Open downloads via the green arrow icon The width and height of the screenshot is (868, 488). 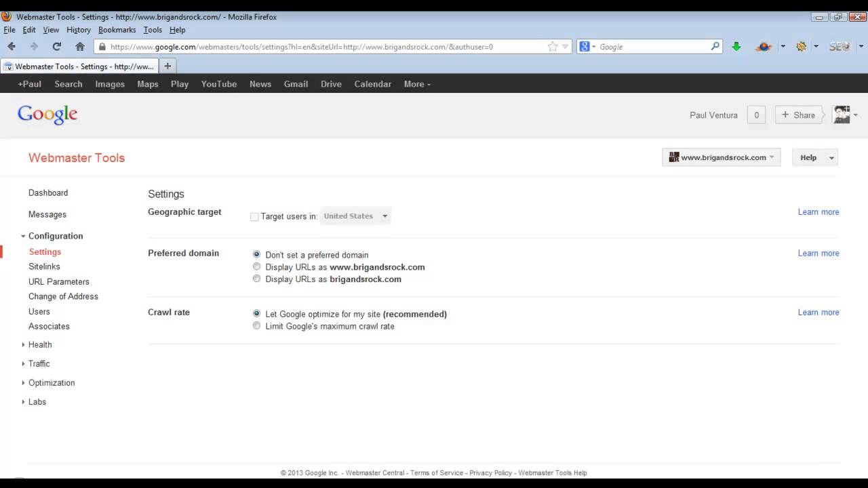click(x=736, y=47)
